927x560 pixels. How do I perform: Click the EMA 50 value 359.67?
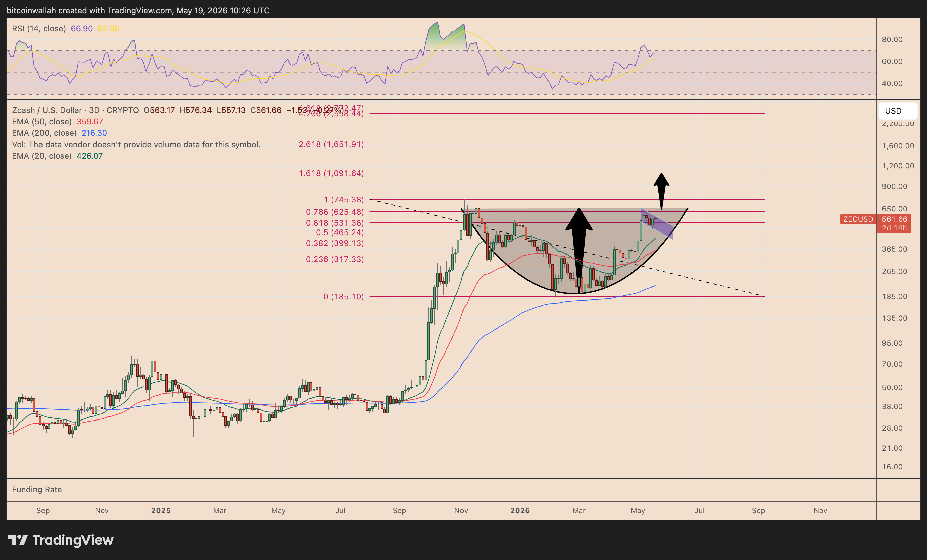click(x=90, y=121)
